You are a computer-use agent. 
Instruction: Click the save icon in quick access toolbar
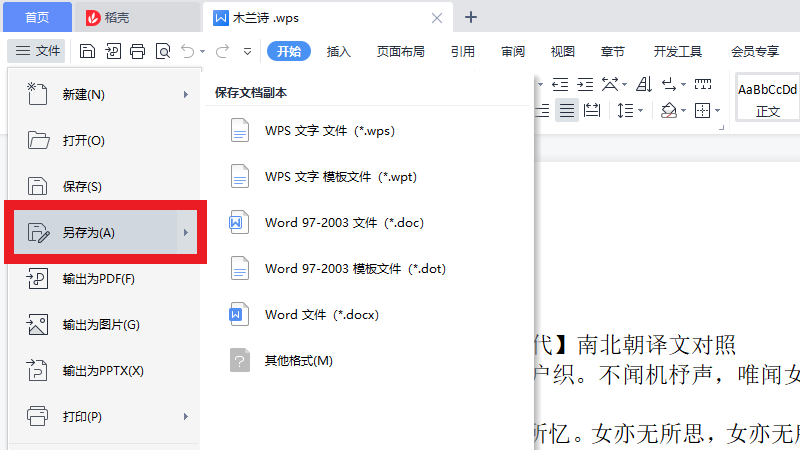88,51
